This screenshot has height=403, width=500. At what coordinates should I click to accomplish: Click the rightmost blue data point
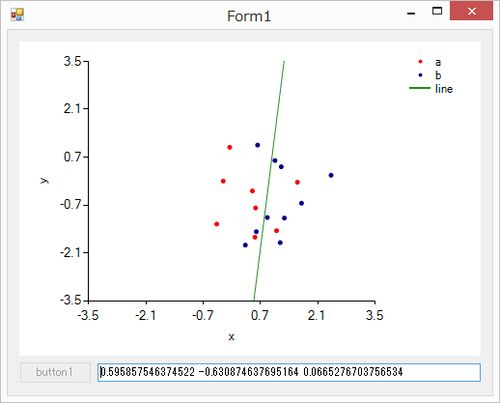(331, 175)
